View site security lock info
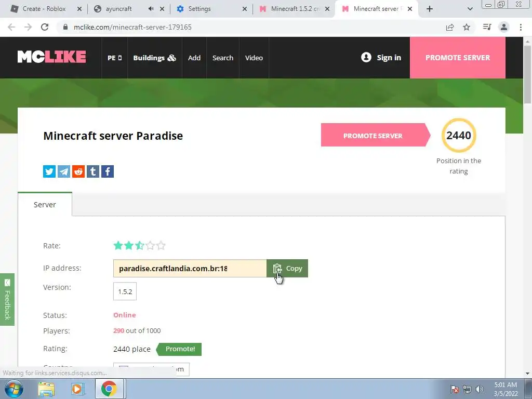 point(65,27)
